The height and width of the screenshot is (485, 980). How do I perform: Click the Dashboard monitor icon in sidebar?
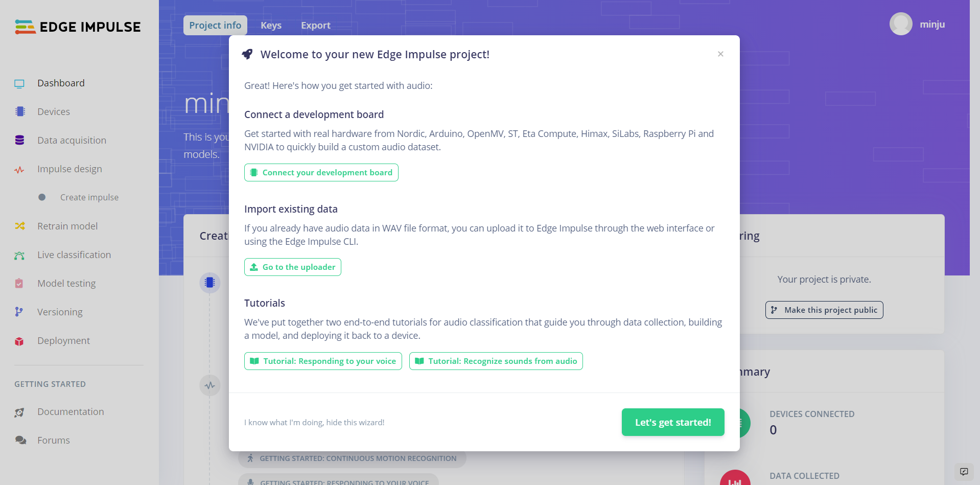click(19, 83)
